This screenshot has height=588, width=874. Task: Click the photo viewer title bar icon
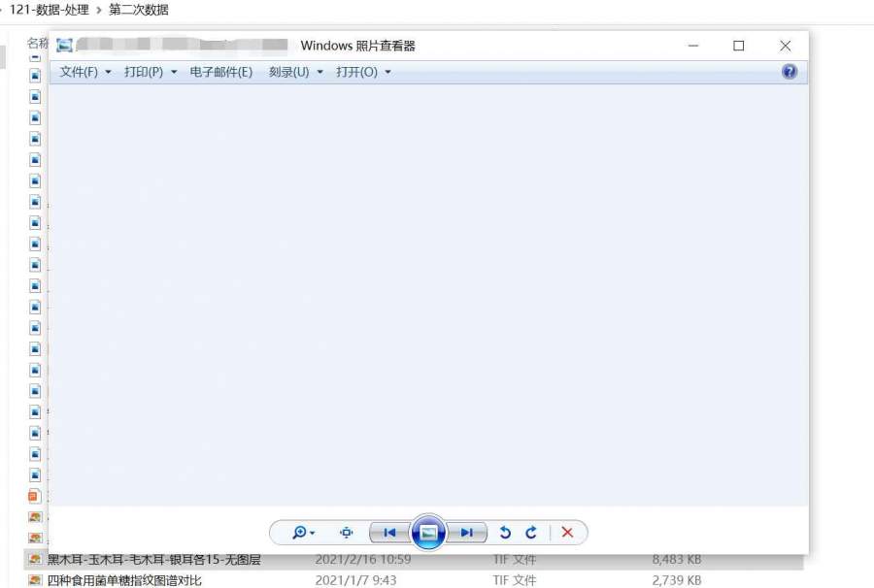click(65, 46)
